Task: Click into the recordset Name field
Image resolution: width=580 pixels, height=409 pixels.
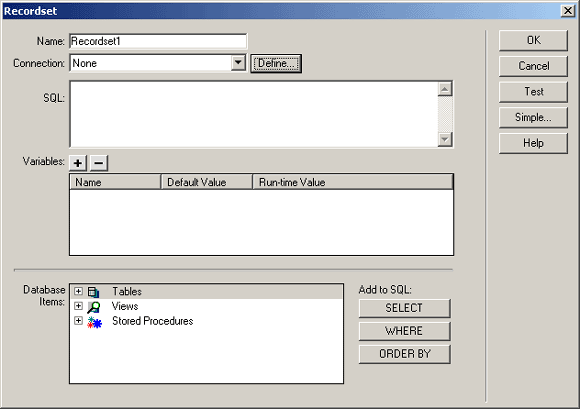Action: click(x=158, y=41)
